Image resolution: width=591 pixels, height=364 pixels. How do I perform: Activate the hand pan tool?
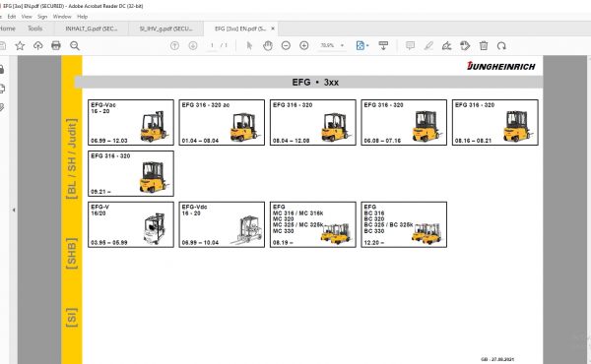point(268,46)
